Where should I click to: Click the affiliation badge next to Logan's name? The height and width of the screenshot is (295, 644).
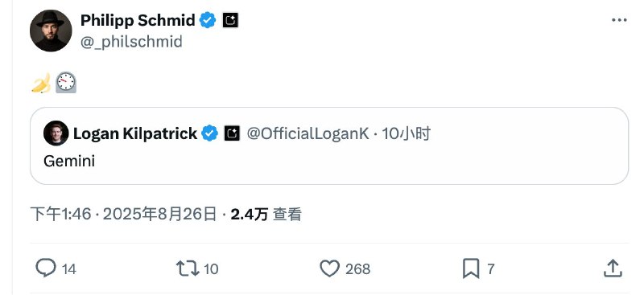(x=232, y=133)
